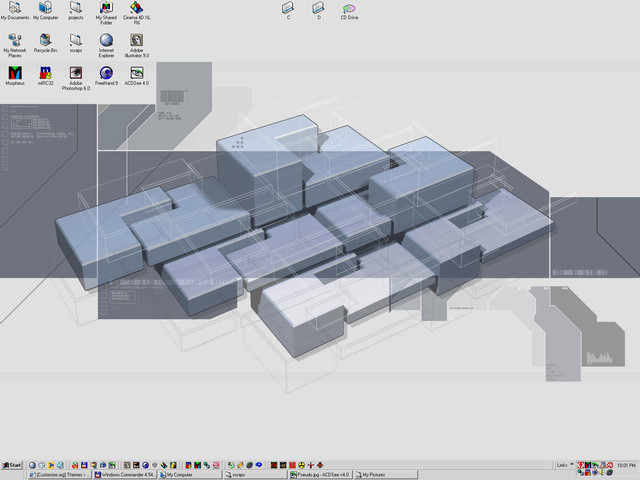Open the C drive desktop shortcut

(x=288, y=8)
